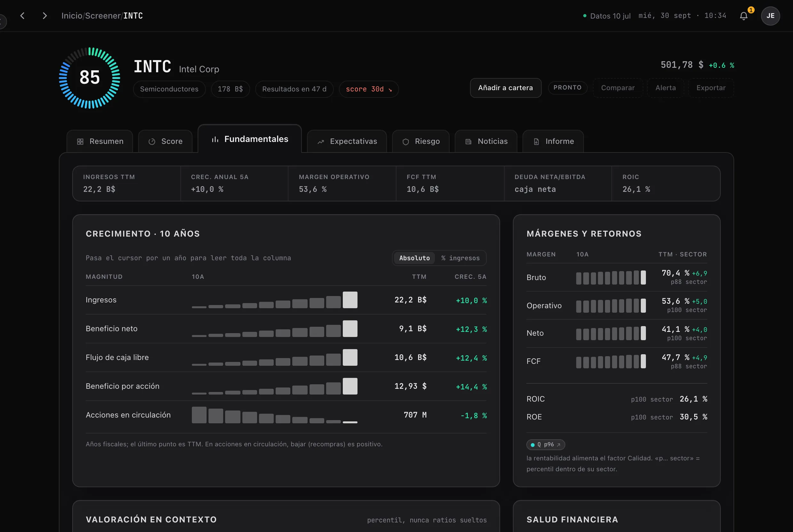Click the 178 B$ market cap chip
The height and width of the screenshot is (532, 793).
(x=231, y=89)
